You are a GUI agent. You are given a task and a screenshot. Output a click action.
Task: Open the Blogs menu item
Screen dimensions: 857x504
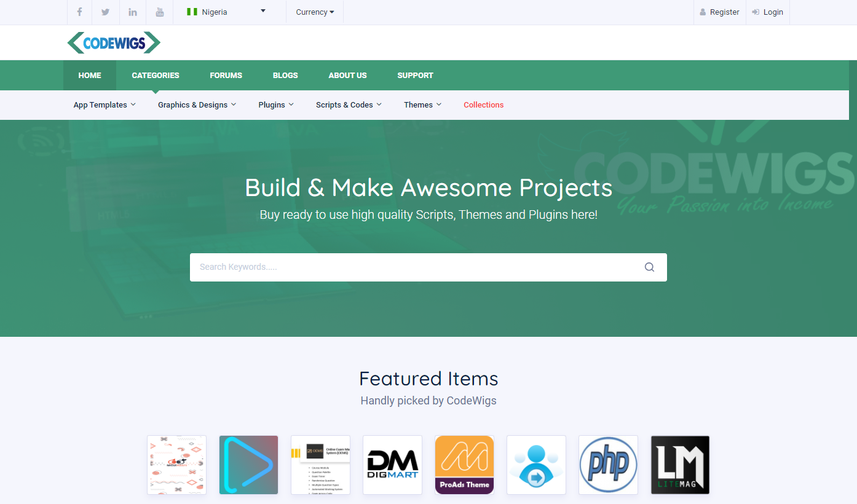click(285, 76)
